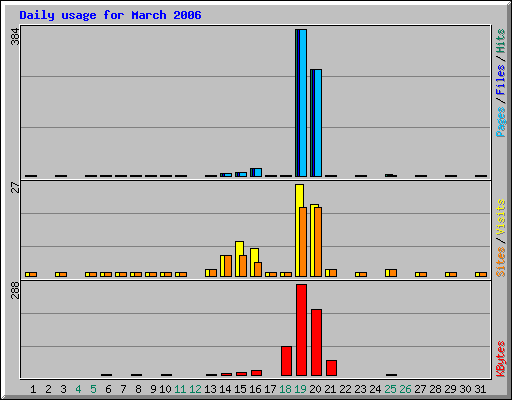
Task: Click the day 21 red KBytes bar
Action: (331, 368)
